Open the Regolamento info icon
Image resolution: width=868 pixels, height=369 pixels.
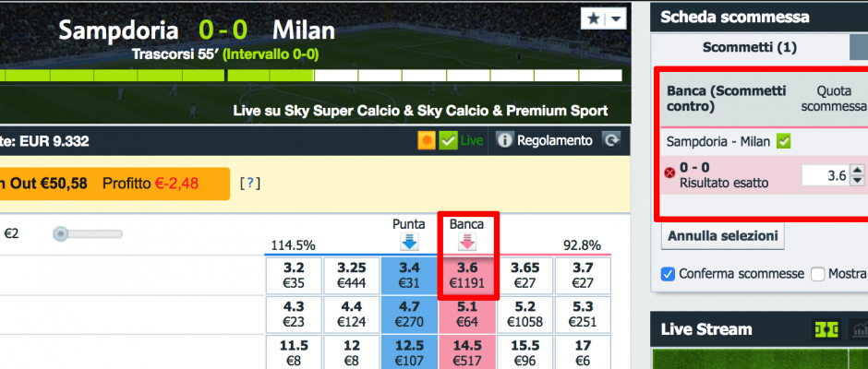coord(504,141)
